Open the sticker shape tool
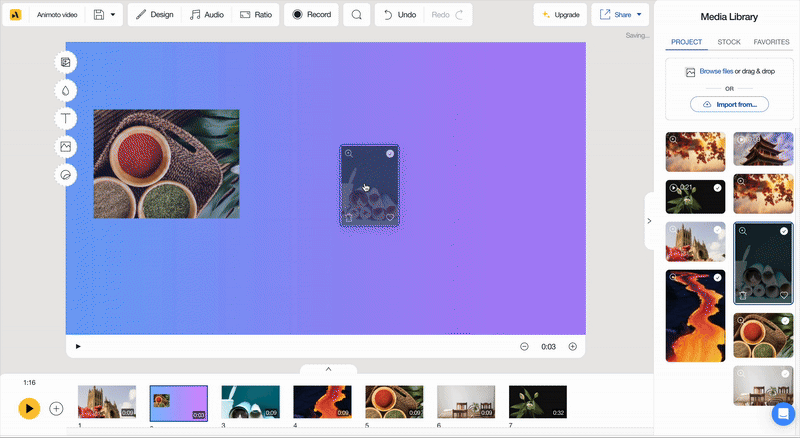 coord(65,174)
